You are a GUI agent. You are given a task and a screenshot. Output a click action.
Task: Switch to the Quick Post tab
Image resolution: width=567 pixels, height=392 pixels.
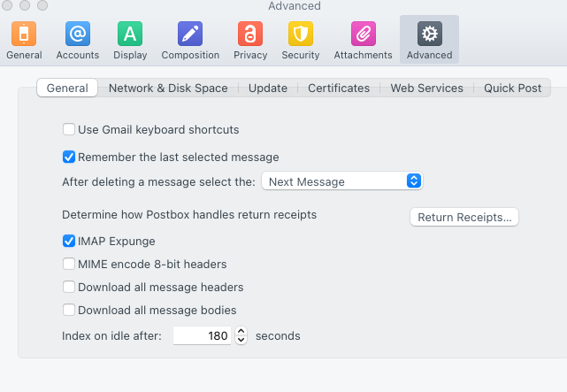pyautogui.click(x=513, y=88)
